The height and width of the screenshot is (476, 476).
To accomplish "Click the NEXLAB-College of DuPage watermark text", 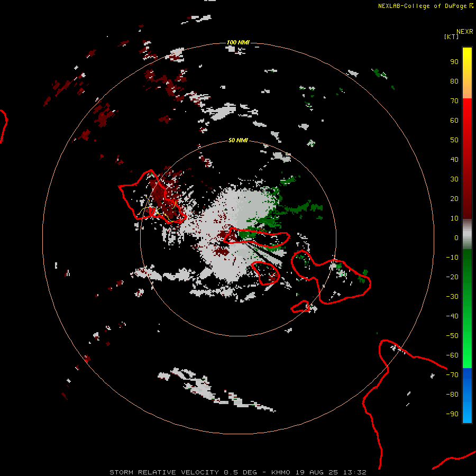I will pyautogui.click(x=425, y=6).
